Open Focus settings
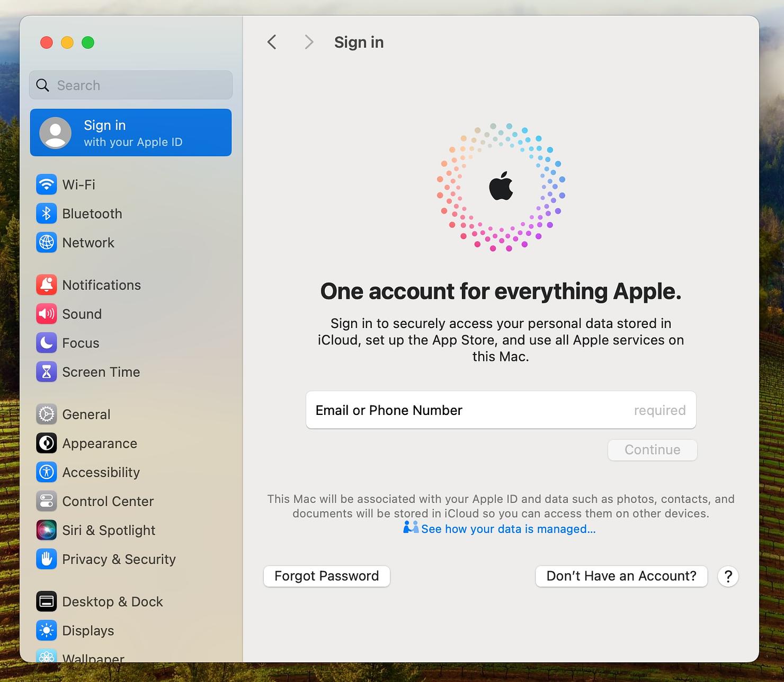The width and height of the screenshot is (784, 682). (80, 343)
